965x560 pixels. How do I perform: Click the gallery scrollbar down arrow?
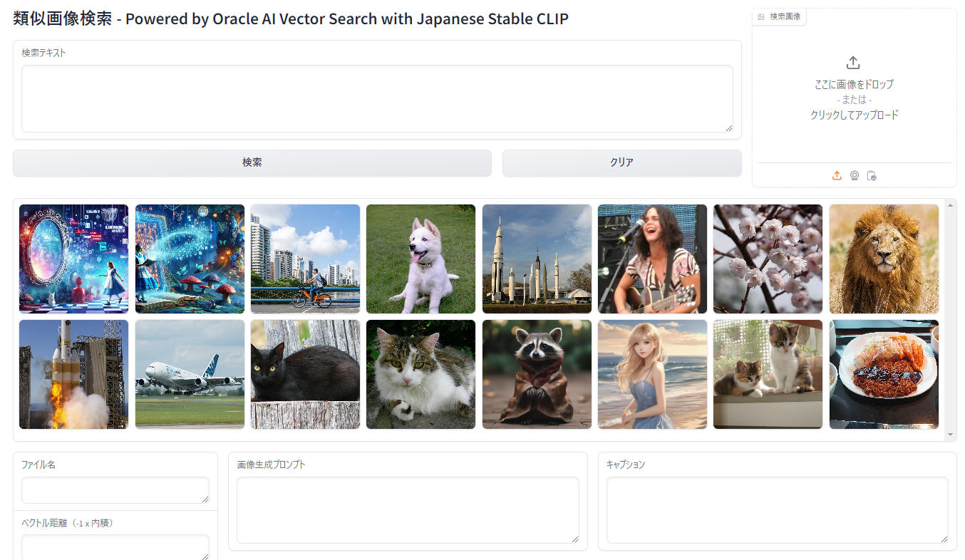pyautogui.click(x=950, y=435)
